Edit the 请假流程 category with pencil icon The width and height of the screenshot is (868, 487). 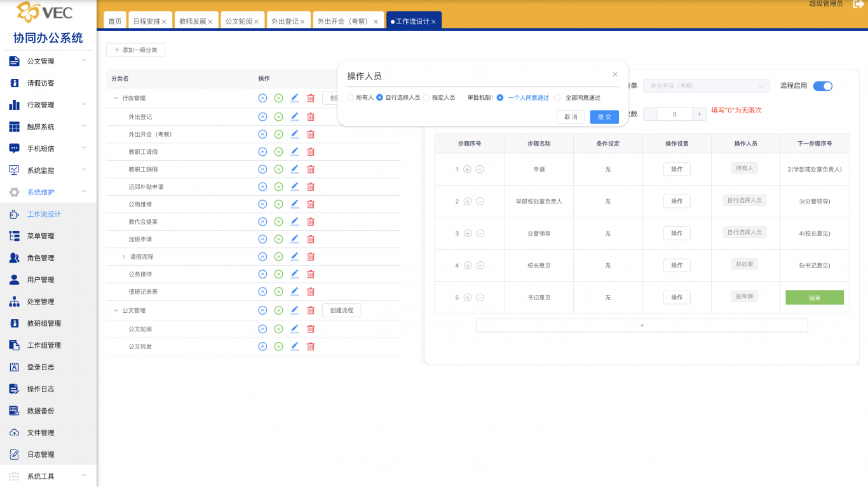click(x=294, y=256)
